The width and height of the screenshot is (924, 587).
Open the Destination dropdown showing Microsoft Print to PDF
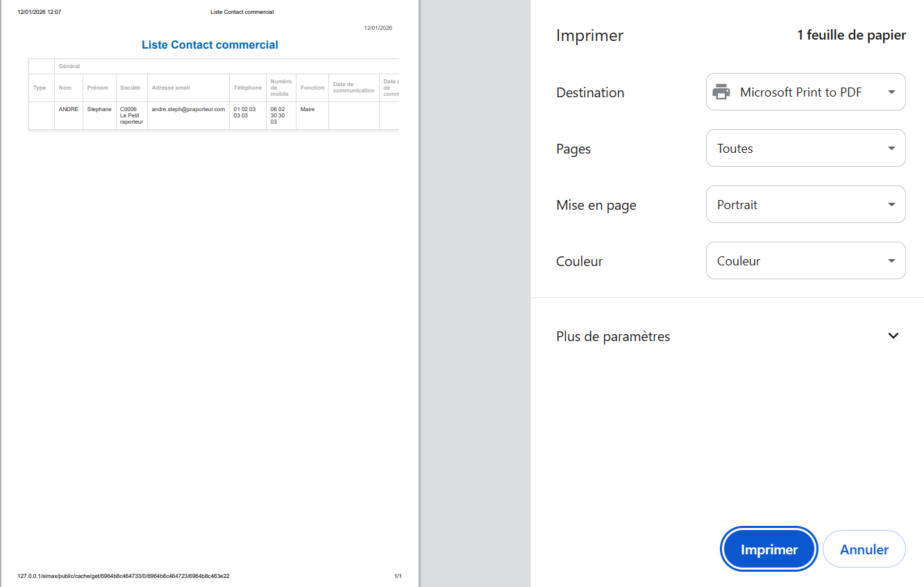click(x=805, y=92)
